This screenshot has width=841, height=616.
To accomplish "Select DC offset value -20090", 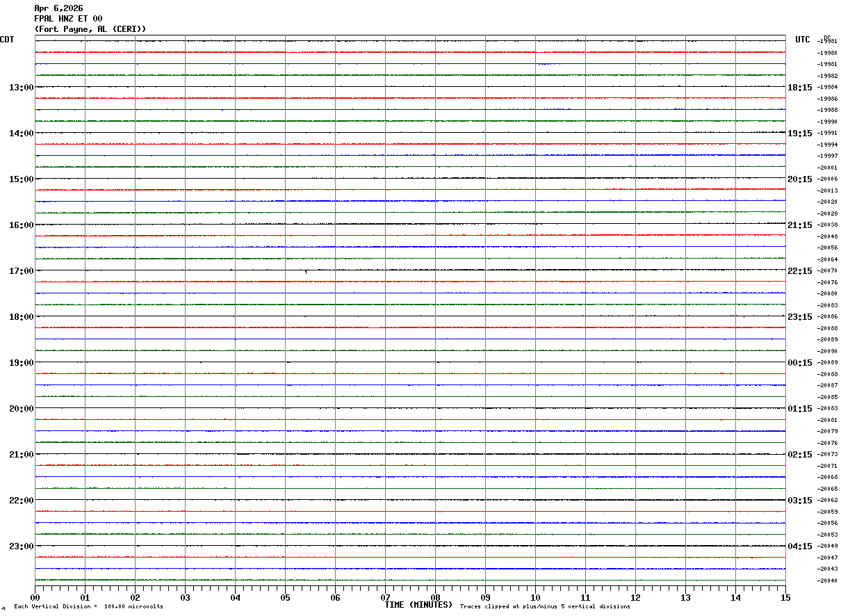I will coord(828,351).
